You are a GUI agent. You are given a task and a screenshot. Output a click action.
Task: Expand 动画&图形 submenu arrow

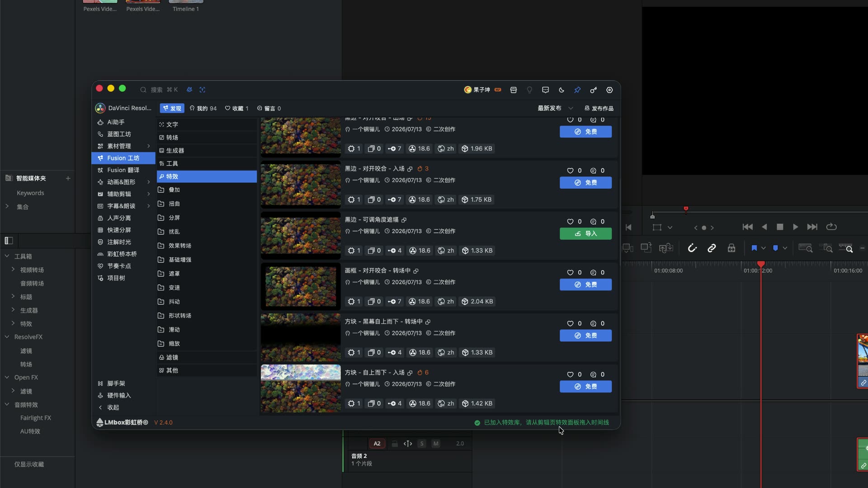(x=148, y=182)
